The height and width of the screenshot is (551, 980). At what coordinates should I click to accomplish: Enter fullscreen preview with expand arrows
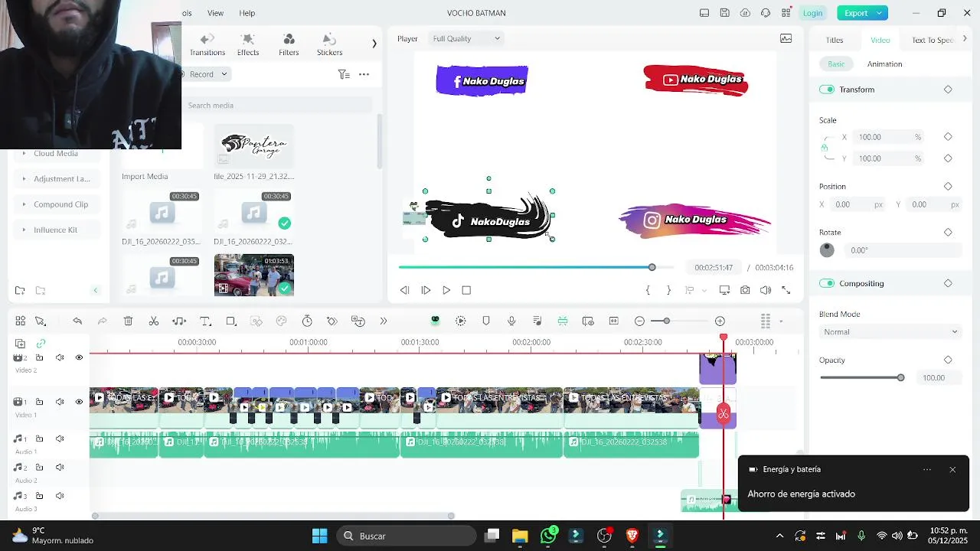[786, 290]
